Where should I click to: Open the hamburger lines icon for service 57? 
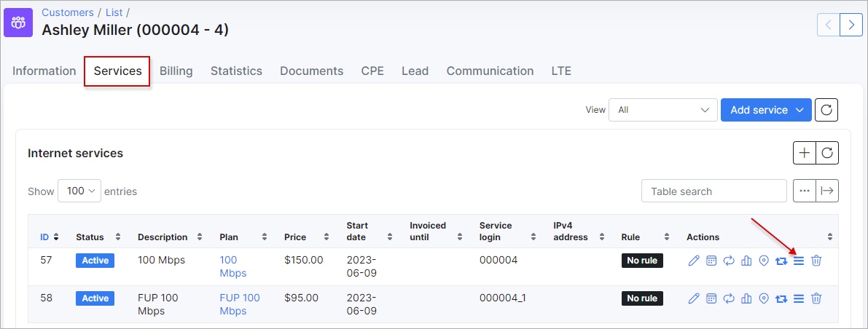(798, 261)
